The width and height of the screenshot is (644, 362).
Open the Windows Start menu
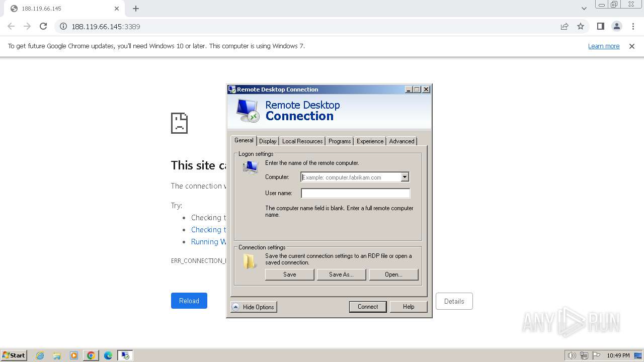(x=14, y=355)
